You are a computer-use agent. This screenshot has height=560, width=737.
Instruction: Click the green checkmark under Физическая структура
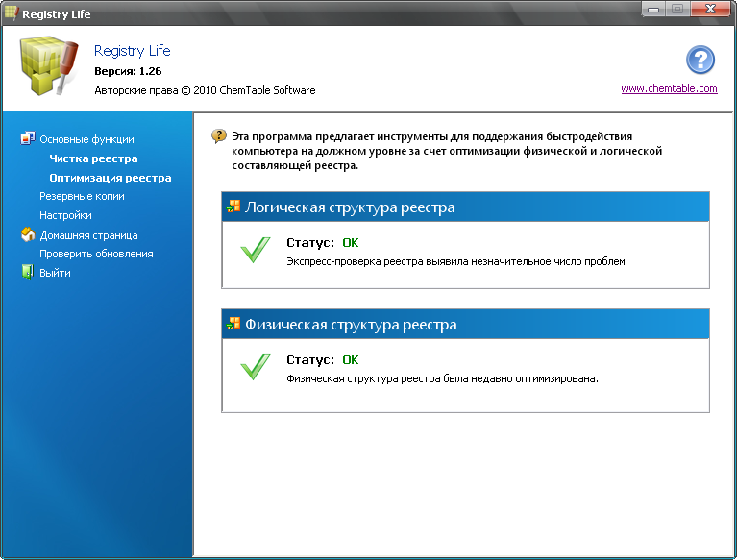(x=256, y=366)
